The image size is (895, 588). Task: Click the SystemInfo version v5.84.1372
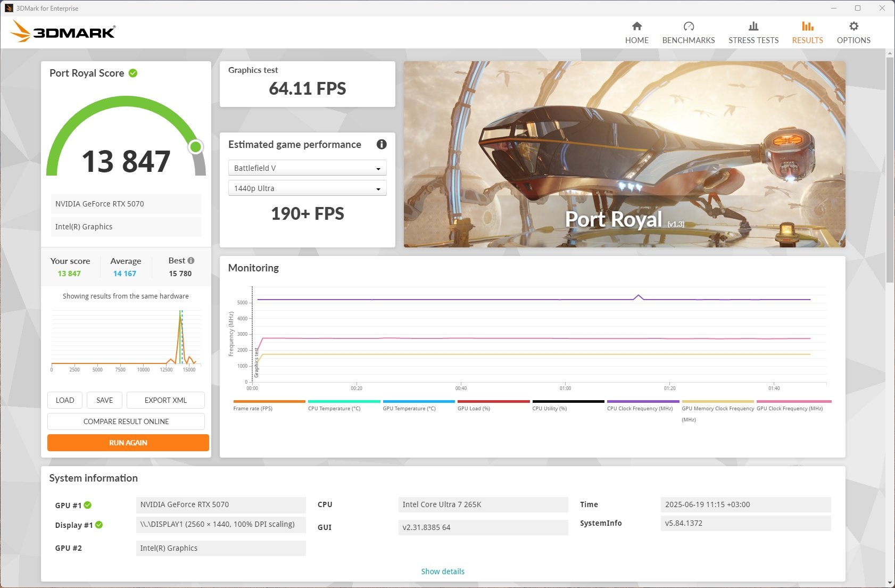[x=745, y=523]
